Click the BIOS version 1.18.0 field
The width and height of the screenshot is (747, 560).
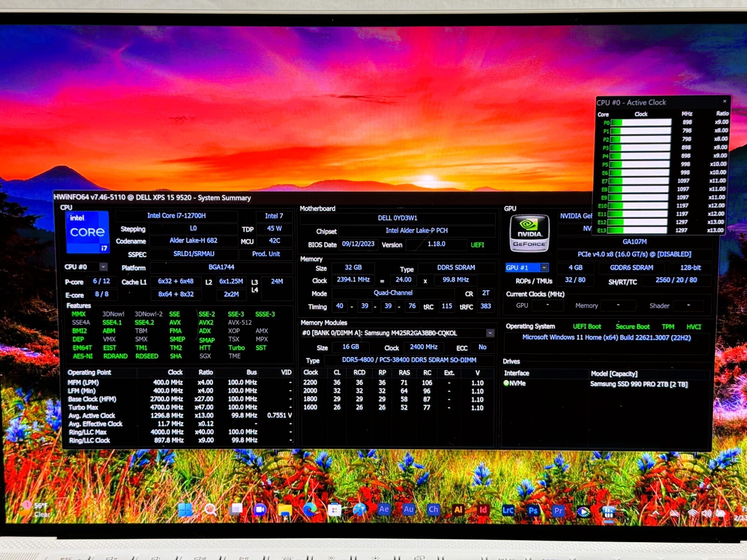(437, 244)
